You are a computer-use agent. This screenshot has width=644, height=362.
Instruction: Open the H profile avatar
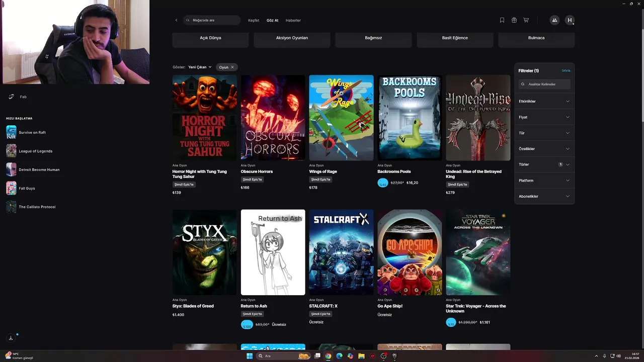[x=570, y=20]
